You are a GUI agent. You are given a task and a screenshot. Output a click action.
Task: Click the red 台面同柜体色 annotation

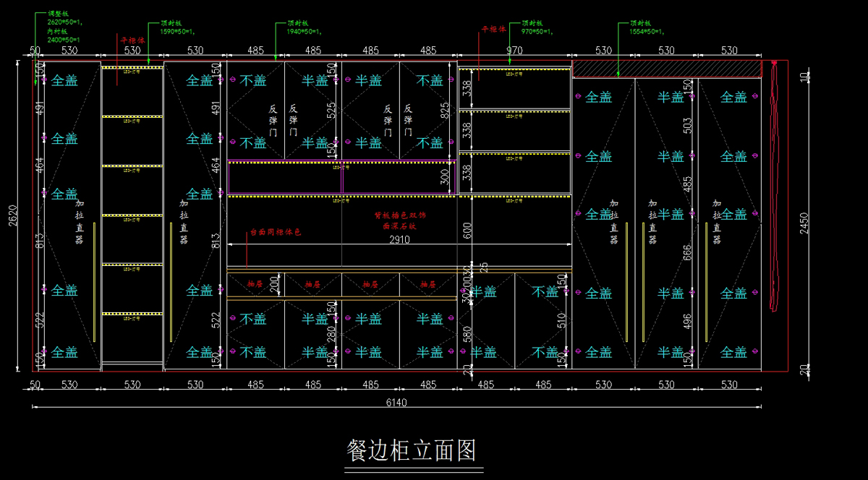tap(275, 232)
